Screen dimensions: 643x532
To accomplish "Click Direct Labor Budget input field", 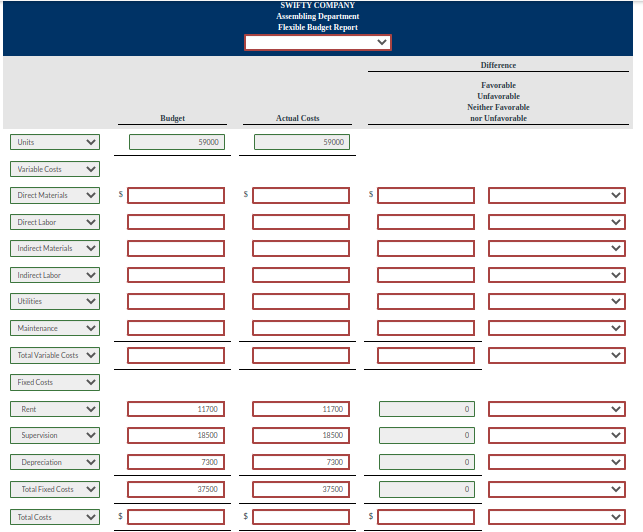I will pyautogui.click(x=176, y=222).
